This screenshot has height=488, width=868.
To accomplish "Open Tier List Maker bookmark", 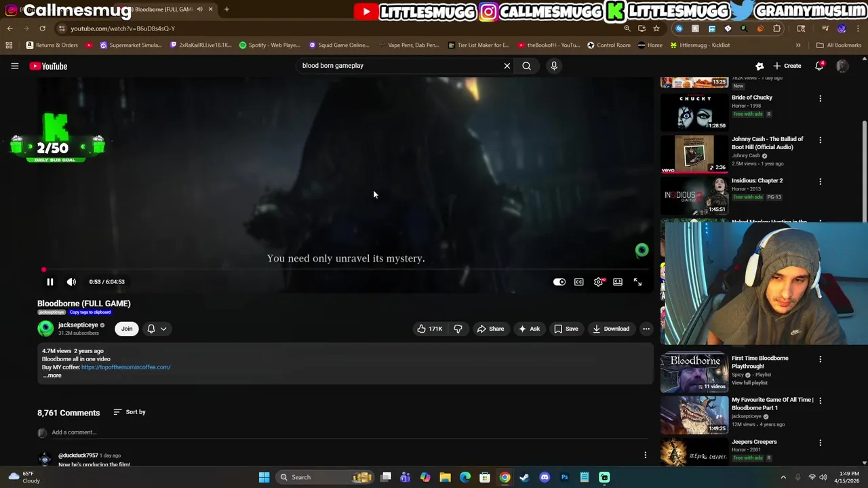I will pyautogui.click(x=478, y=45).
